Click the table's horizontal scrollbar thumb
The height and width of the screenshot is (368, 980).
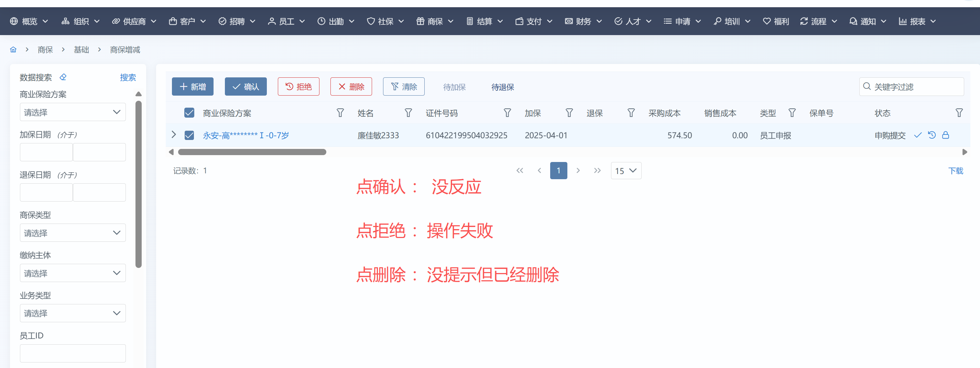(252, 152)
